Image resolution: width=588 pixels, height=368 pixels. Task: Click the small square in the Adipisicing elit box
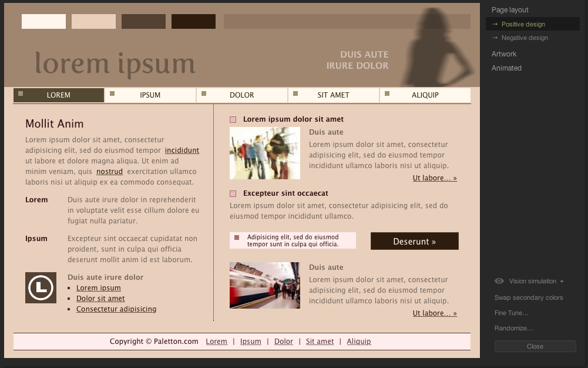237,237
